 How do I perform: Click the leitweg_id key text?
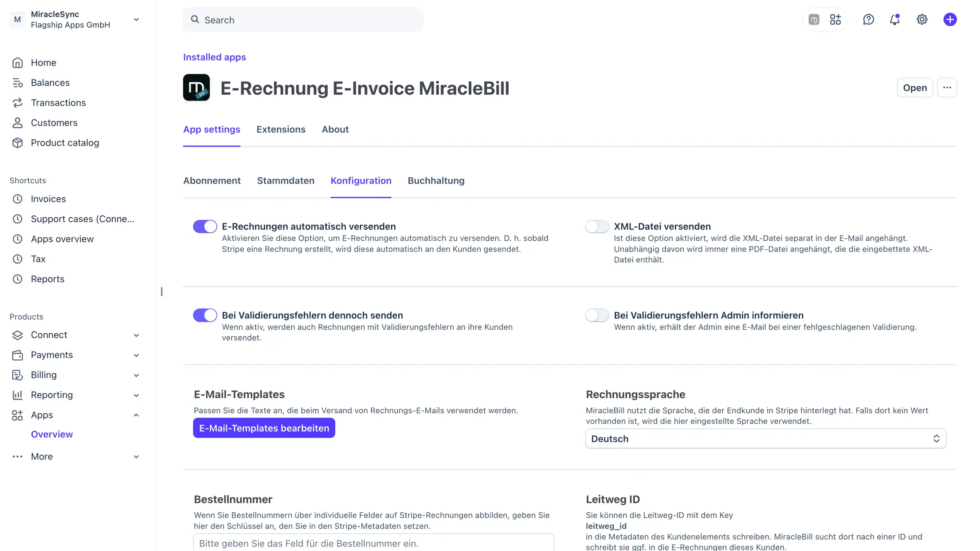click(x=606, y=526)
